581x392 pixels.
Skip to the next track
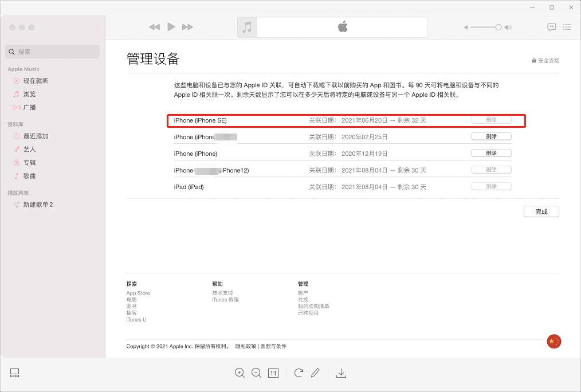(187, 27)
